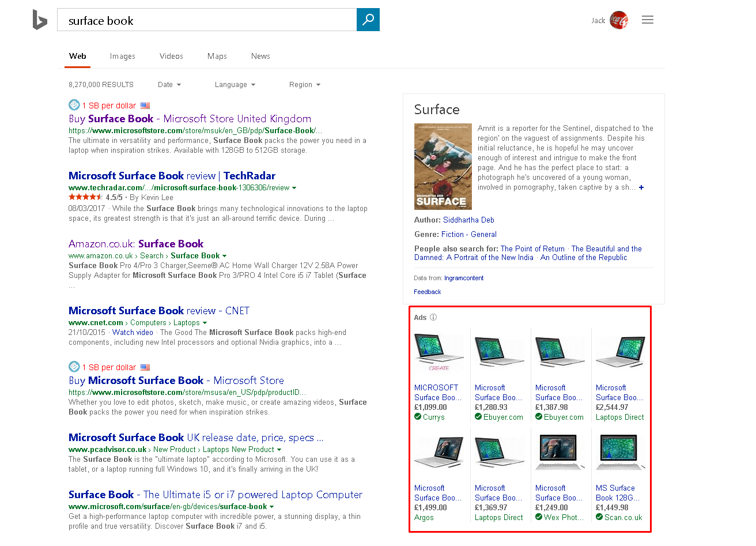Click Ebuyer.com £1,280.93 laptop image
This screenshot has height=546, width=756.
500,353
